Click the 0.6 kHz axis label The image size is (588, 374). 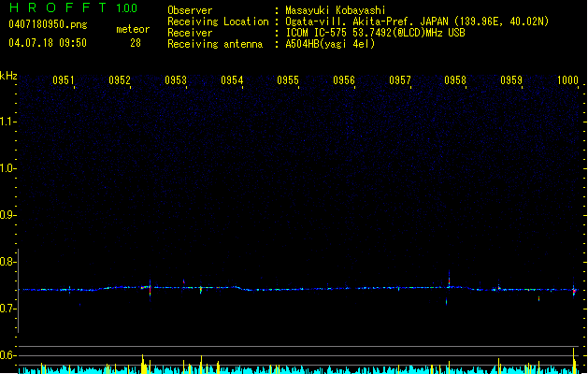[7, 355]
